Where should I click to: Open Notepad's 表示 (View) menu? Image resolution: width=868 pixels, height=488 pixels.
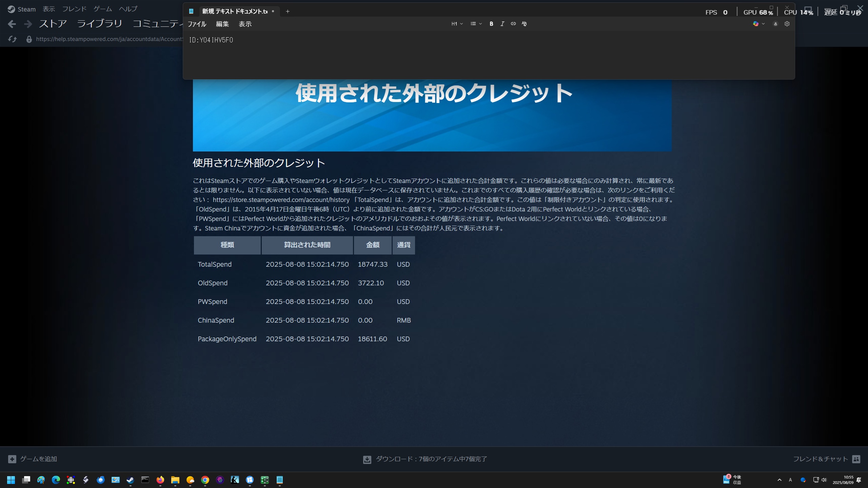[x=245, y=24]
